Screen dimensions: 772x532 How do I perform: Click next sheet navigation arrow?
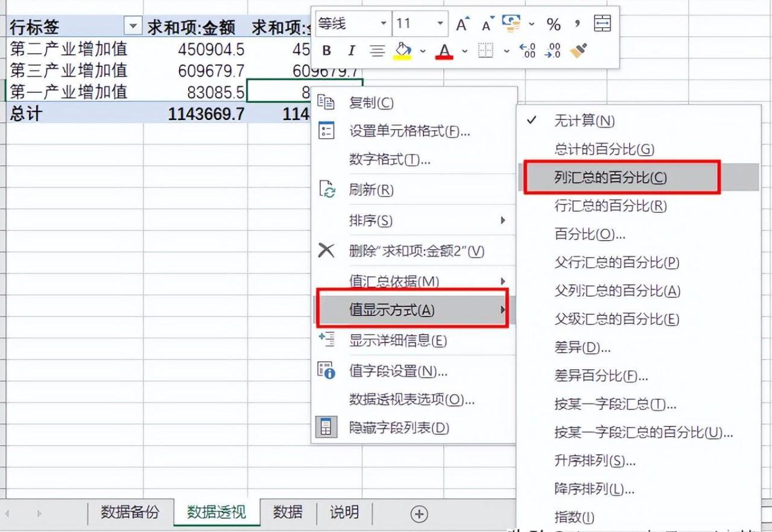click(x=40, y=513)
